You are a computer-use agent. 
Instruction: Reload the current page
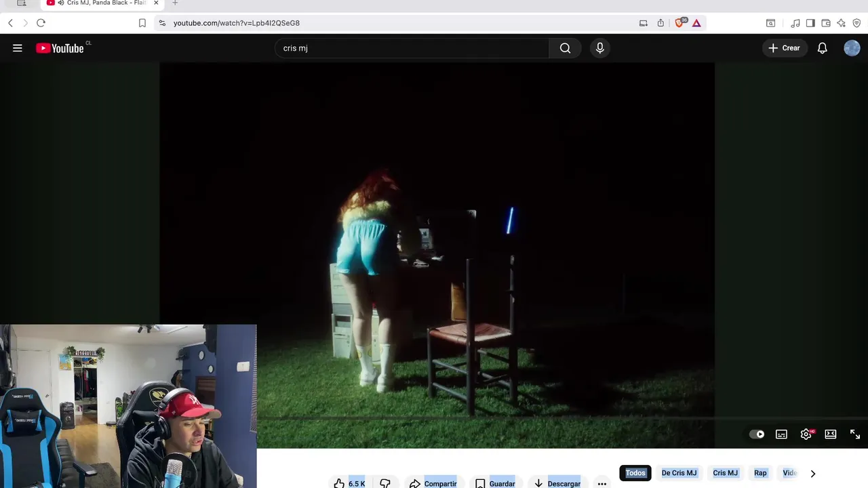pyautogui.click(x=41, y=23)
